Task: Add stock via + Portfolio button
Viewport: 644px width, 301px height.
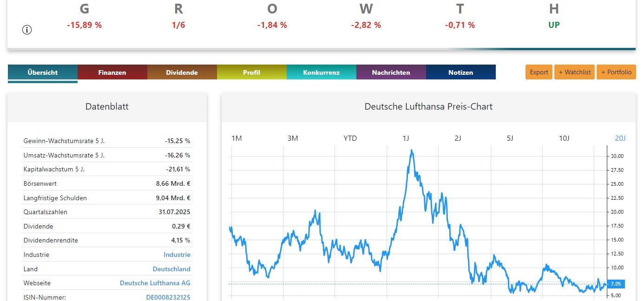Action: click(x=616, y=72)
